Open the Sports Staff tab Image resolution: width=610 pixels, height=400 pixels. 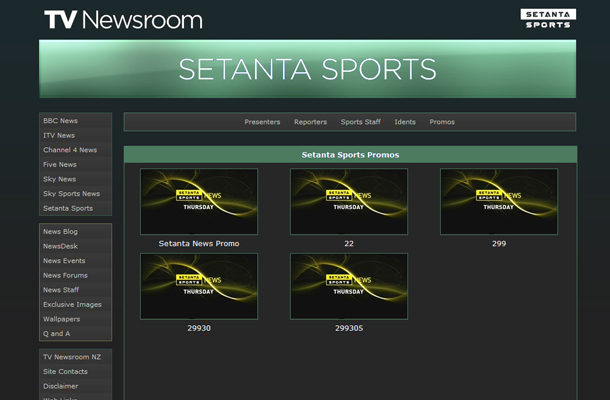(x=361, y=122)
